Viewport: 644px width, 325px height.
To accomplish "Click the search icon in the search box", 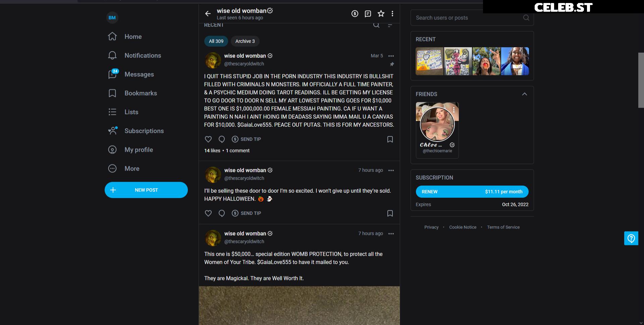I will click(x=526, y=18).
